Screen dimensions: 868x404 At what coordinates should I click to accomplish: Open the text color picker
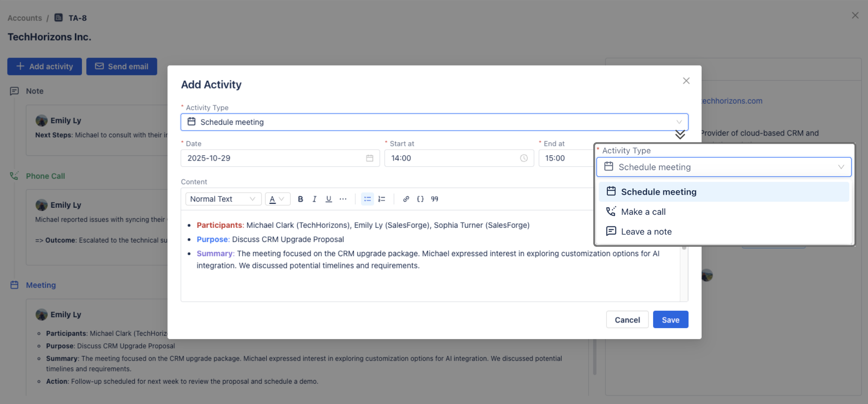pyautogui.click(x=277, y=199)
